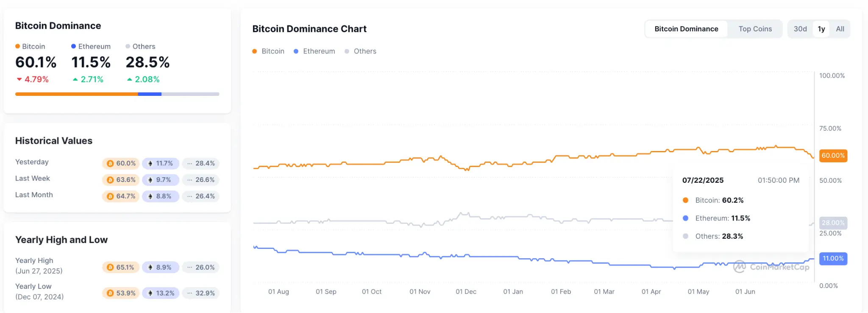Click Bitcoin red down-arrow change indicator

[19, 79]
